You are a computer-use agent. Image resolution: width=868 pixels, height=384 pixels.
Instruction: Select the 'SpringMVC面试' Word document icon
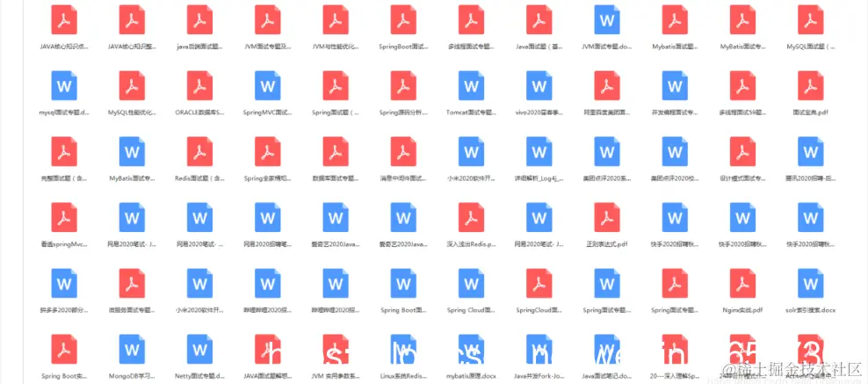tap(268, 85)
